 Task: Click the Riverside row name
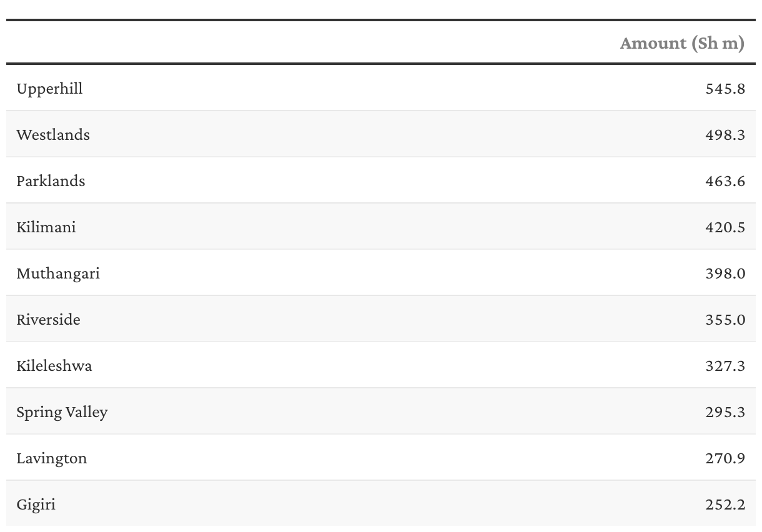[x=49, y=320]
